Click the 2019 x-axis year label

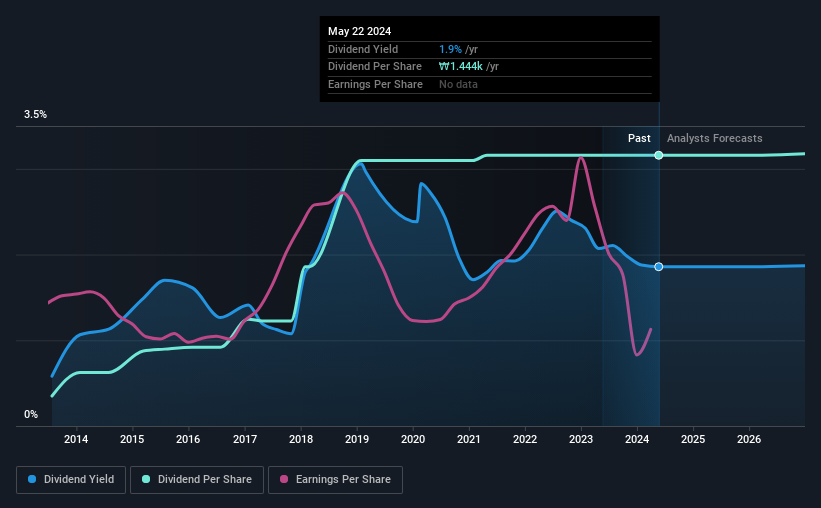pyautogui.click(x=357, y=439)
